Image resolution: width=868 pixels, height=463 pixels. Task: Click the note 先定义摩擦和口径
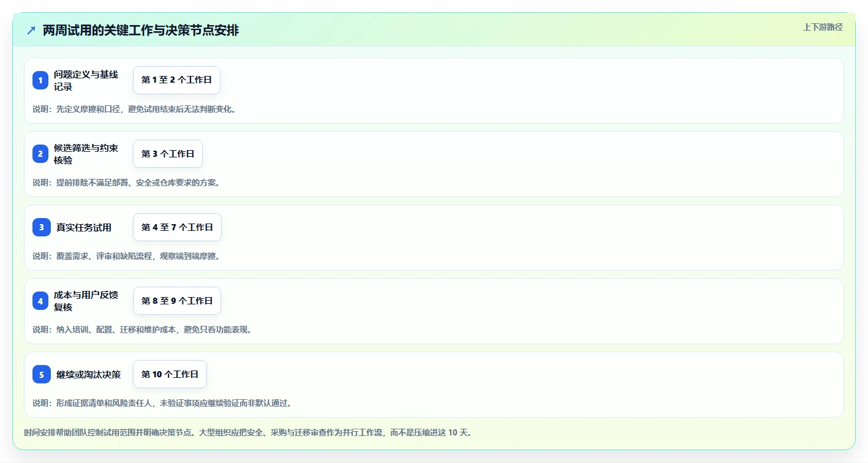pos(134,109)
